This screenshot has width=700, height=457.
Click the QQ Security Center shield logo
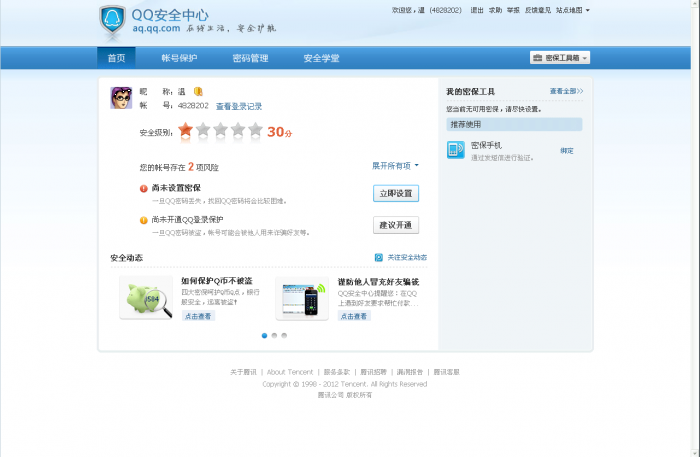pyautogui.click(x=112, y=20)
